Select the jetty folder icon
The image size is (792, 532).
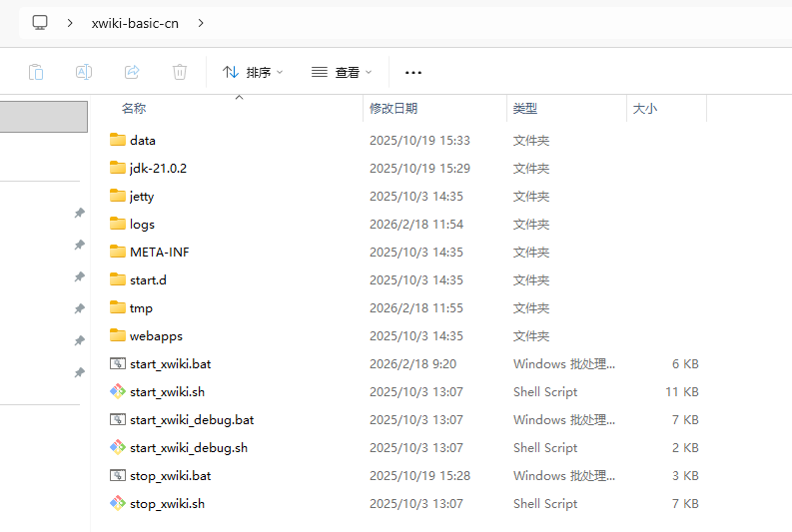118,196
